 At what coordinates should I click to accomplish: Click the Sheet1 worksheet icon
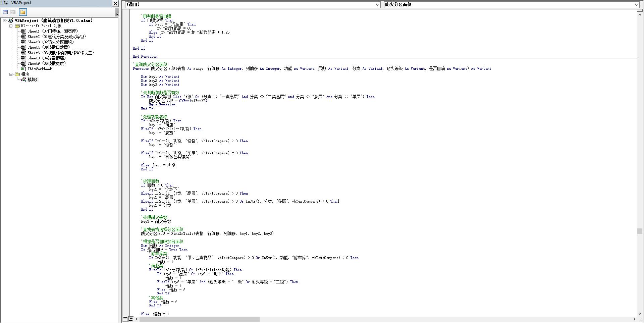tap(23, 31)
